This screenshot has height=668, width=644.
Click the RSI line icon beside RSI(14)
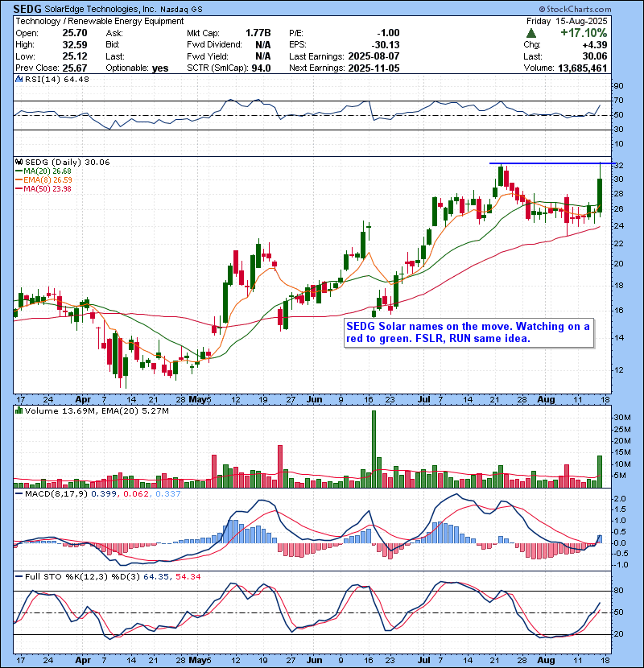coord(19,79)
